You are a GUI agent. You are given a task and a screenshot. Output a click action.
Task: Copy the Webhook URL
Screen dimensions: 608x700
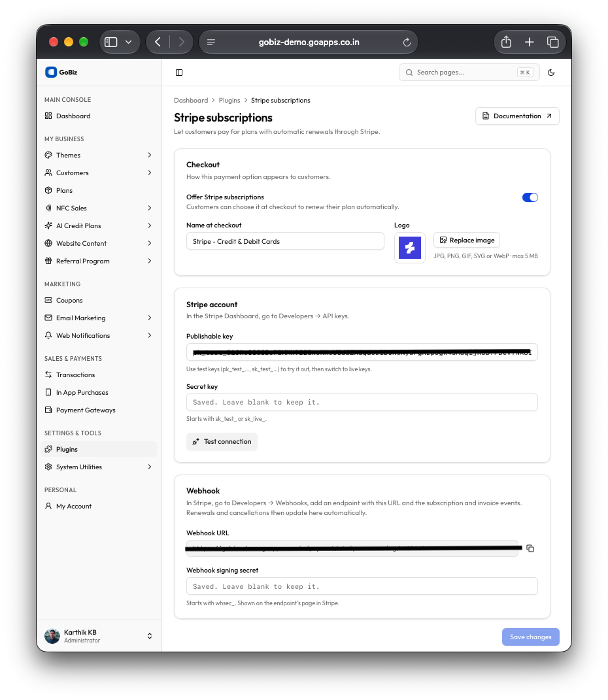[x=530, y=548]
